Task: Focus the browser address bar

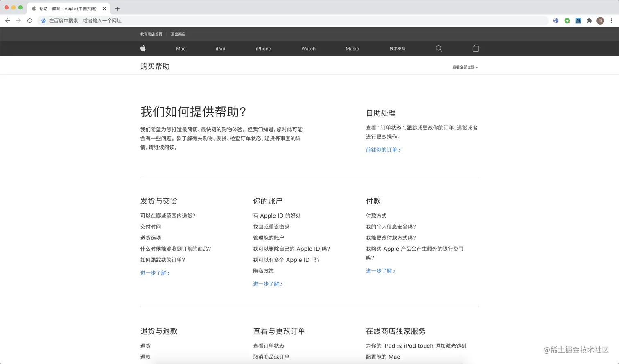Action: [293, 20]
